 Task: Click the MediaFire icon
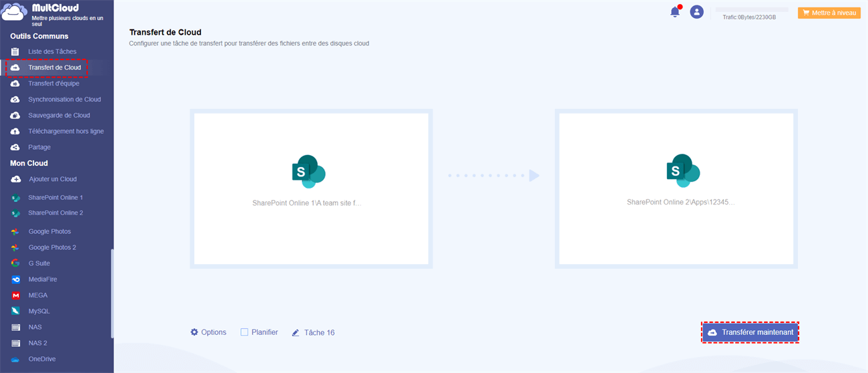pyautogui.click(x=15, y=279)
